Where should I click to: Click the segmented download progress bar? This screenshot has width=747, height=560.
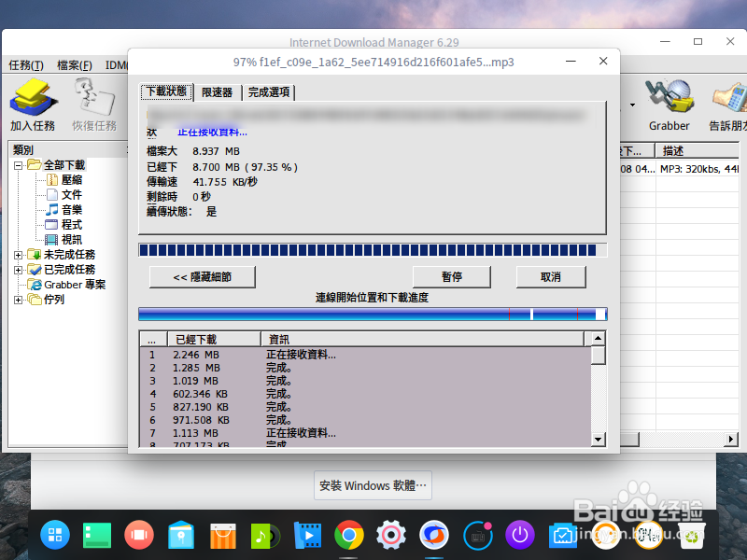click(x=373, y=250)
